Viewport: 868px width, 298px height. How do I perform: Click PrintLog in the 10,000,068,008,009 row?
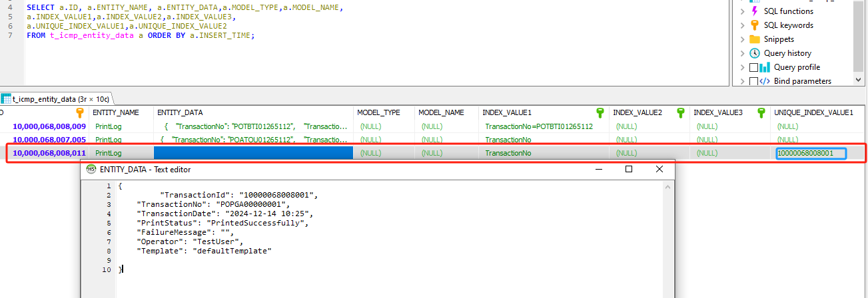pyautogui.click(x=109, y=126)
